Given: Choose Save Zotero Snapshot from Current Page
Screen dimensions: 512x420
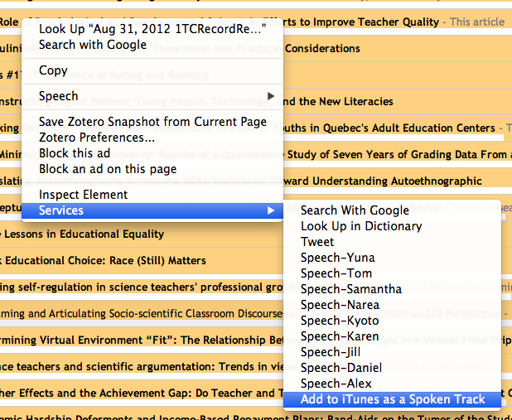Looking at the screenshot, I should pyautogui.click(x=152, y=122).
